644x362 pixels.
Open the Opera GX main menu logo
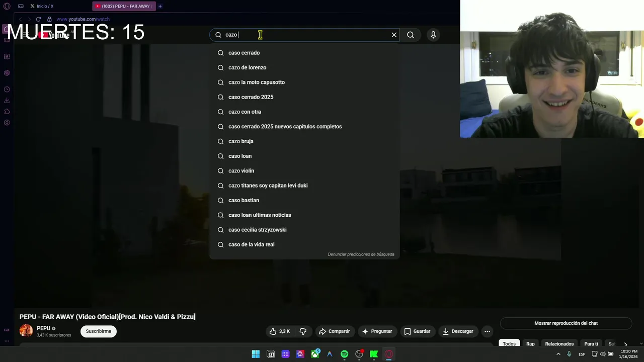tap(7, 6)
